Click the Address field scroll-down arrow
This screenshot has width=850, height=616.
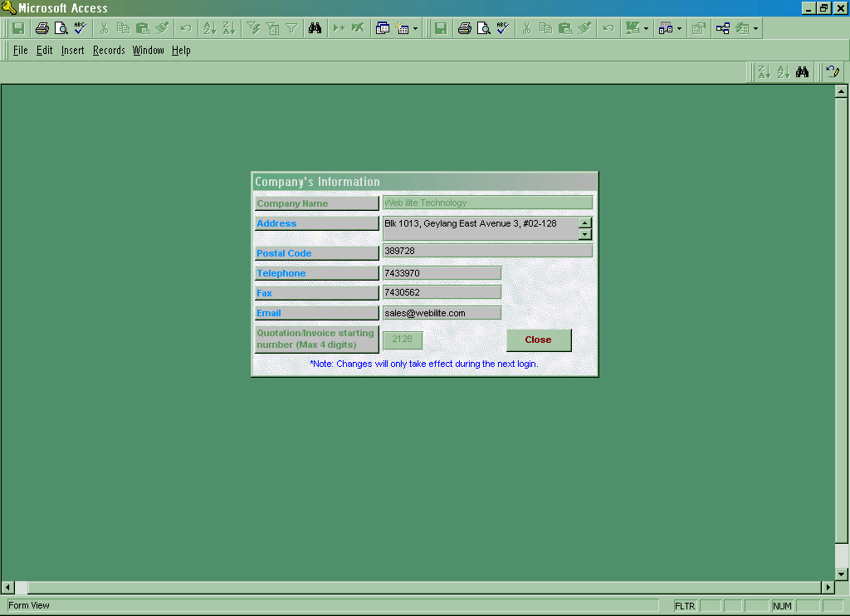pos(585,235)
